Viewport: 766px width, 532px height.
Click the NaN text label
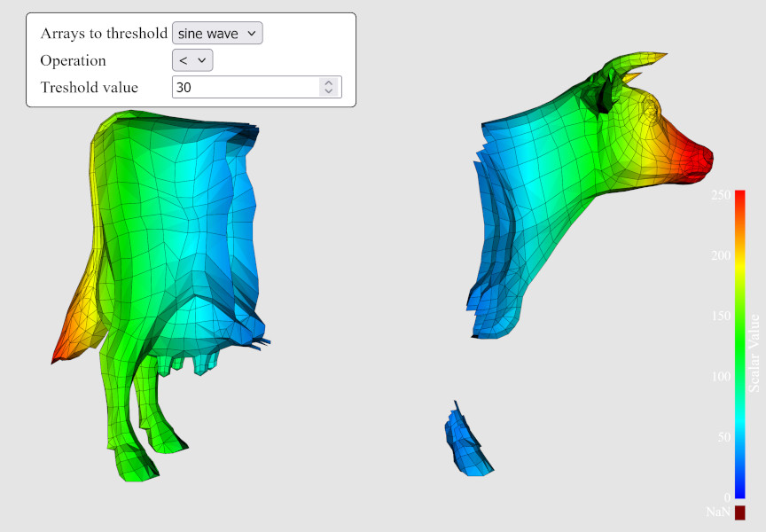718,512
